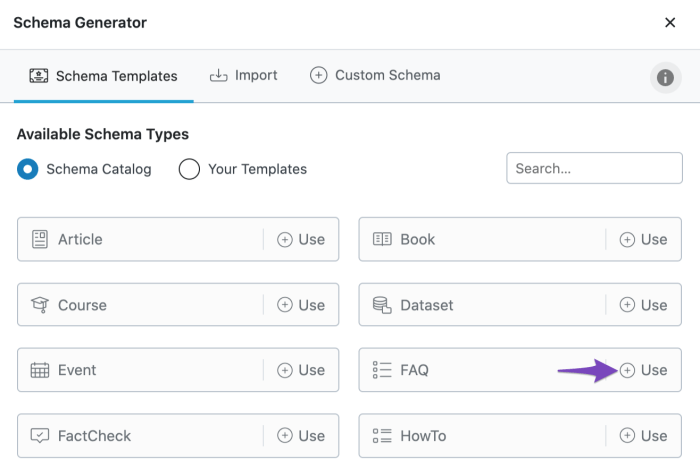Click the Event calendar icon
700x468 pixels.
click(x=40, y=370)
